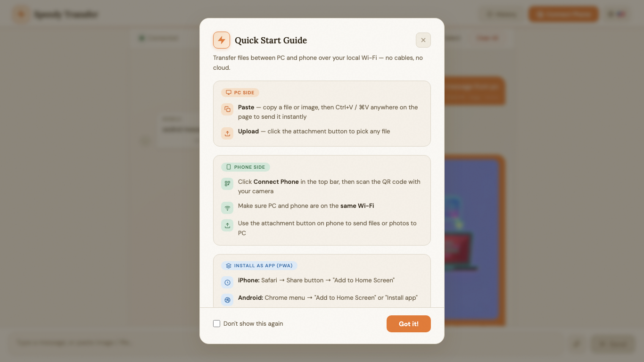Click the Speedy Transfer app logo

click(21, 15)
